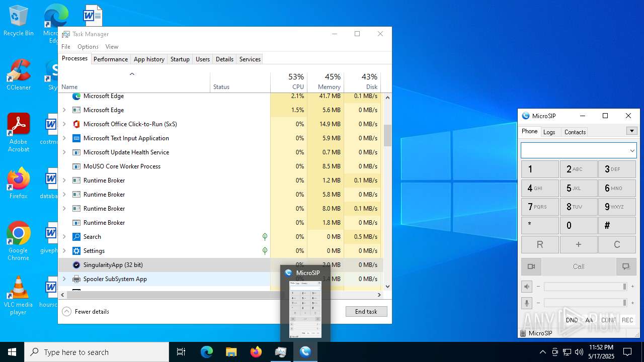
Task: Click the Windows Start button
Action: 12,352
